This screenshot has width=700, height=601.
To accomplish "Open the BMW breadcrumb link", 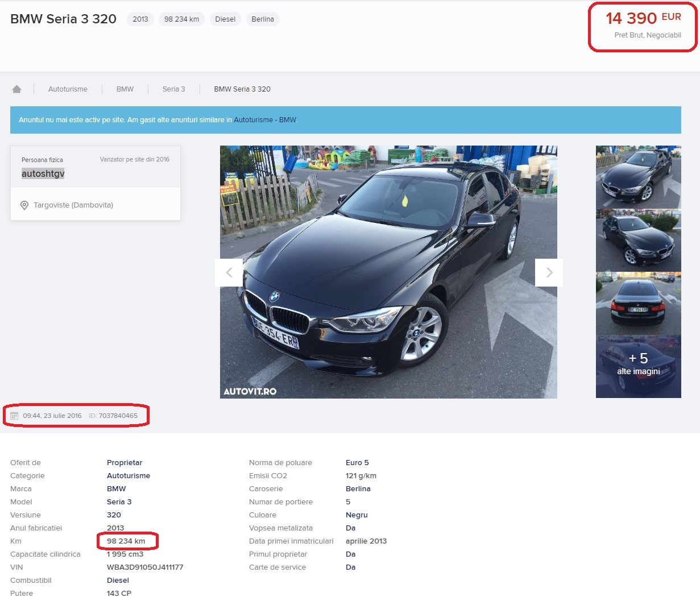I will tap(125, 89).
